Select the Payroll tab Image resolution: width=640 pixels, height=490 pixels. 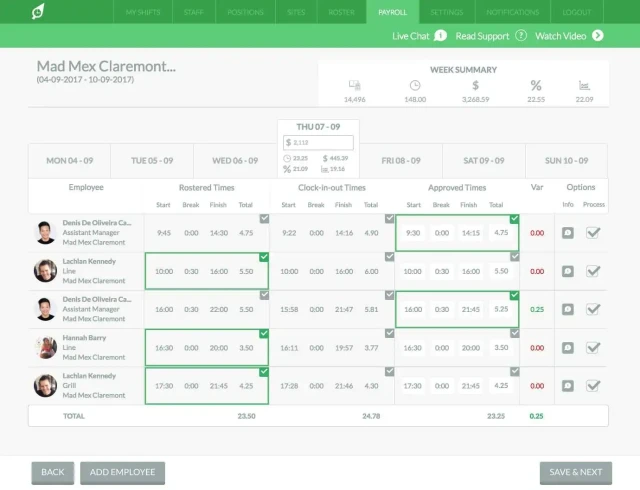(x=393, y=12)
